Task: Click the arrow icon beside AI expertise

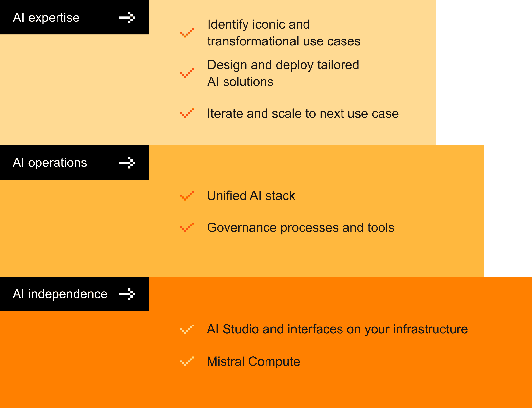Action: click(127, 18)
